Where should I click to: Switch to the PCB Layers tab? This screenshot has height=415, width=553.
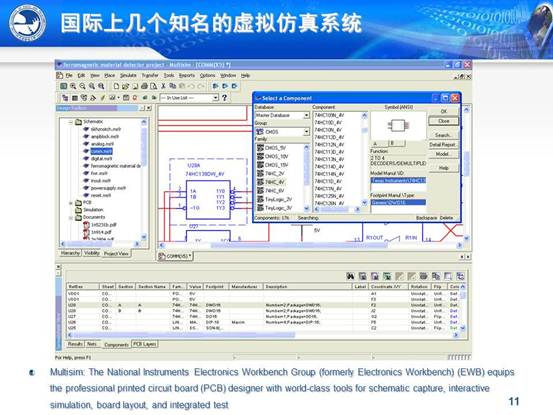(x=145, y=344)
